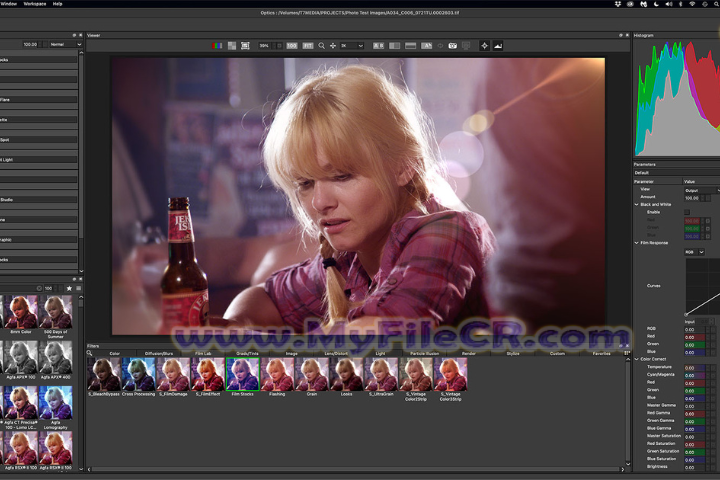This screenshot has width=720, height=480.
Task: Collapse the Film Response parameter group
Action: pyautogui.click(x=637, y=243)
